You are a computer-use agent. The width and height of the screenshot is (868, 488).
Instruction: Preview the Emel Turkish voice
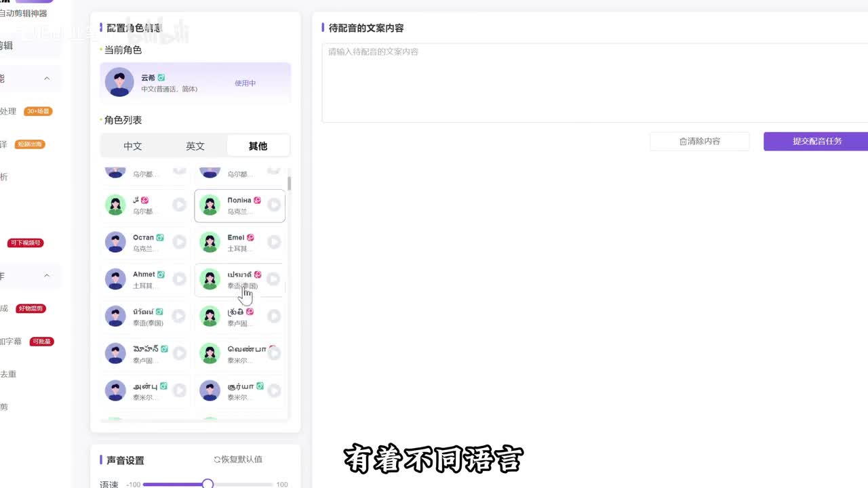click(x=274, y=242)
